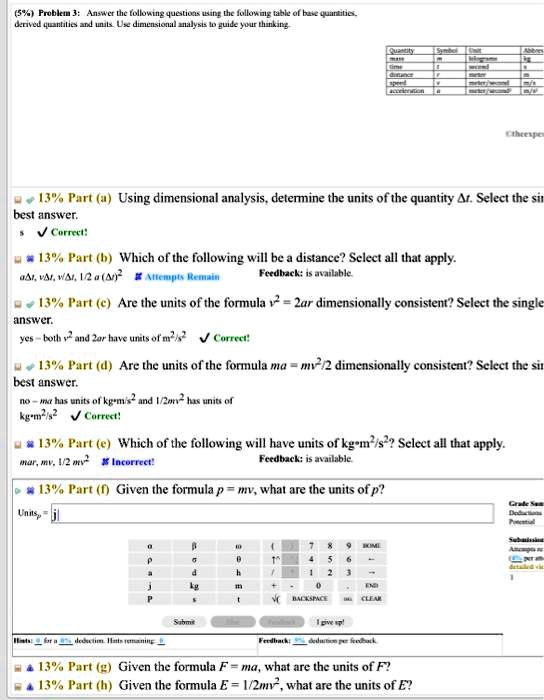Image resolution: width=544 pixels, height=700 pixels.
Task: Click number 5 on the keypad
Action: point(329,559)
